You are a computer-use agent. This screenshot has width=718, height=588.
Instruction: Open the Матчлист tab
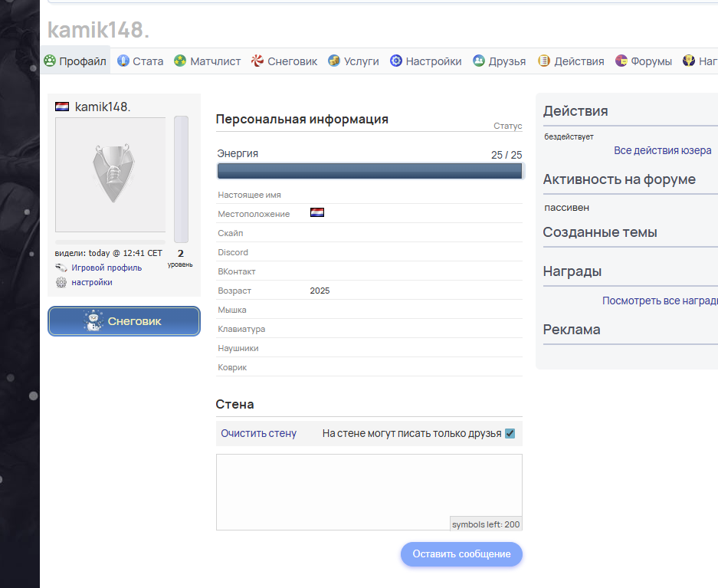tap(207, 61)
